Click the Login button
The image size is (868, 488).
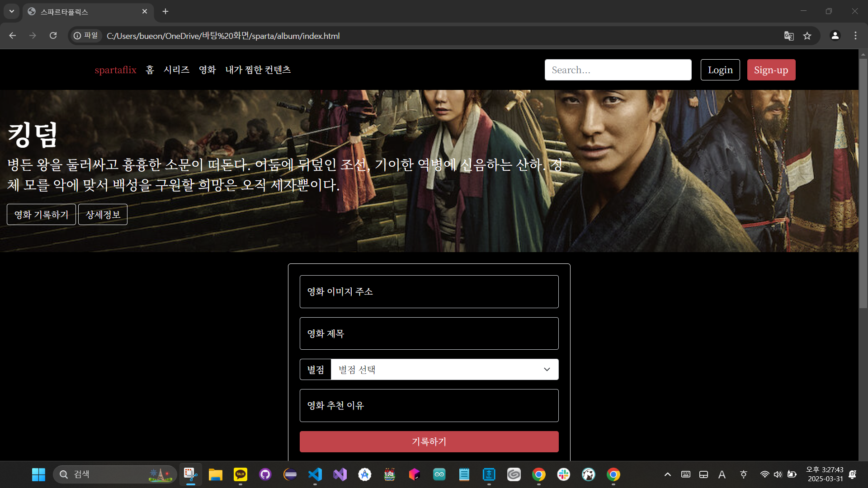pyautogui.click(x=720, y=70)
